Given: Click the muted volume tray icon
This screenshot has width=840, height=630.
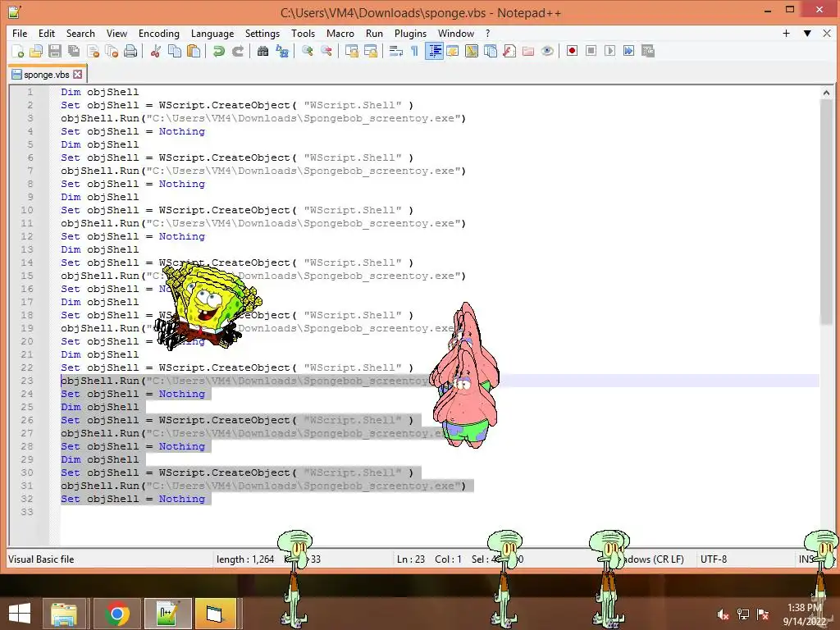Looking at the screenshot, I should 724,615.
